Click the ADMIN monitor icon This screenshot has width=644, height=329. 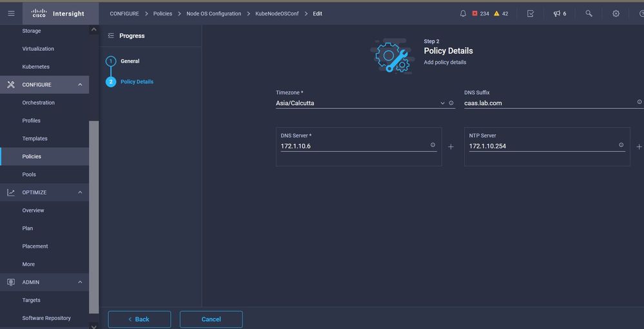(x=11, y=282)
